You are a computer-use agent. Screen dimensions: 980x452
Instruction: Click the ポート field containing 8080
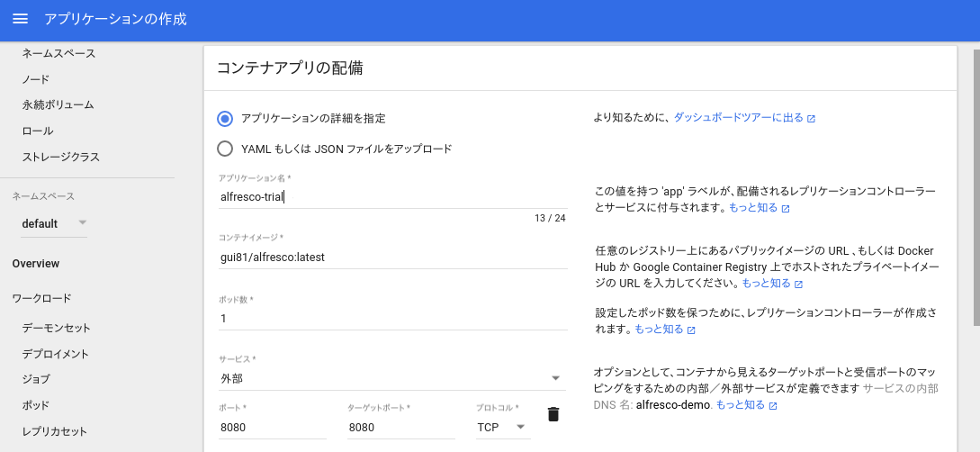click(272, 429)
